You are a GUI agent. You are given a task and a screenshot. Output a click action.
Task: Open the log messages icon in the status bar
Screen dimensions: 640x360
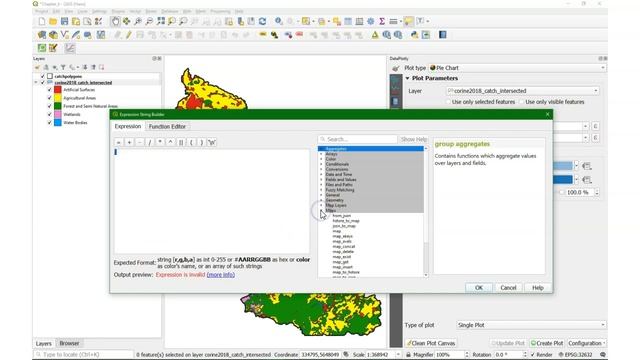[x=603, y=355]
